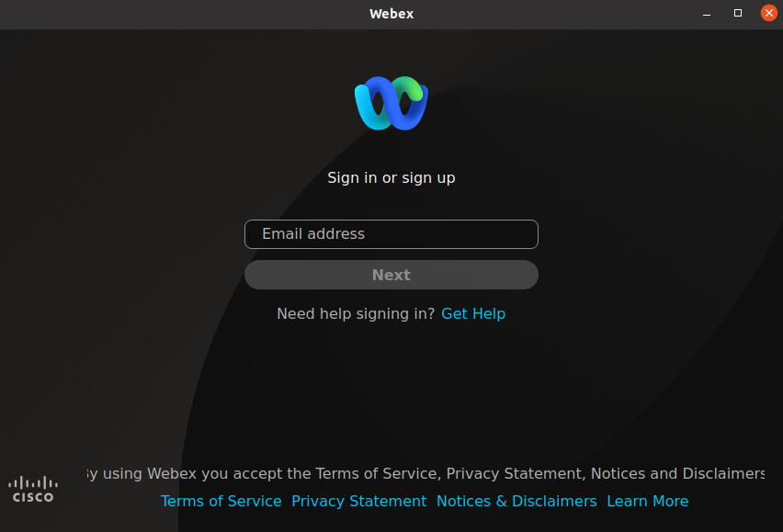View the Privacy Statement

[x=359, y=501]
